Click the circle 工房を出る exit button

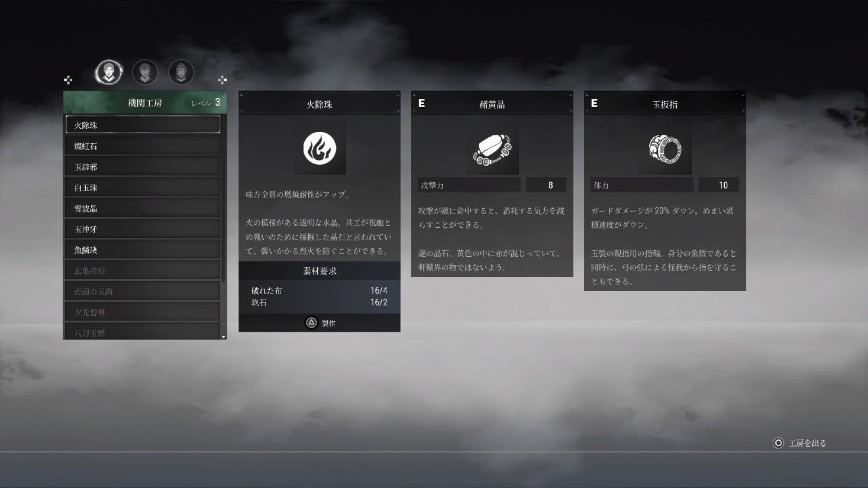(x=799, y=443)
